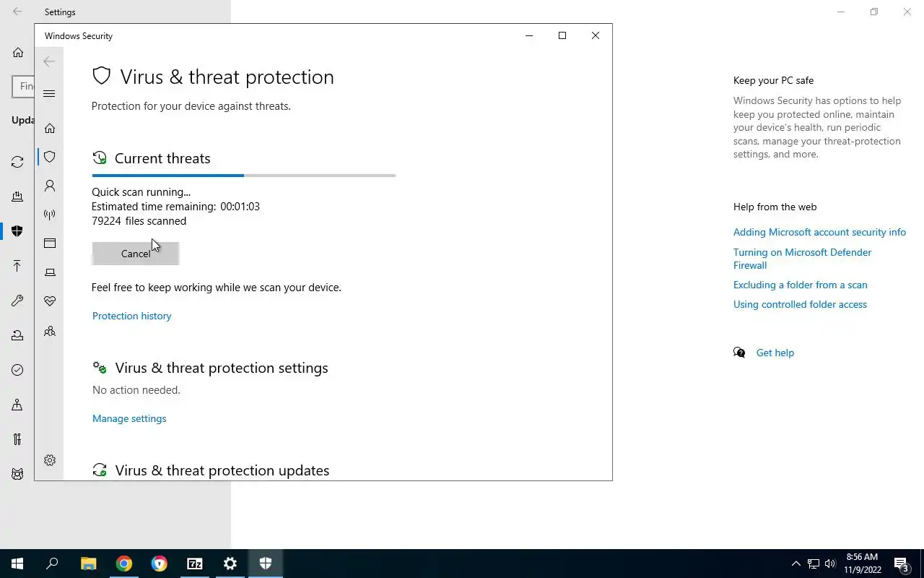This screenshot has width=924, height=578.
Task: Select Find my device icon in Settings
Action: (17, 405)
